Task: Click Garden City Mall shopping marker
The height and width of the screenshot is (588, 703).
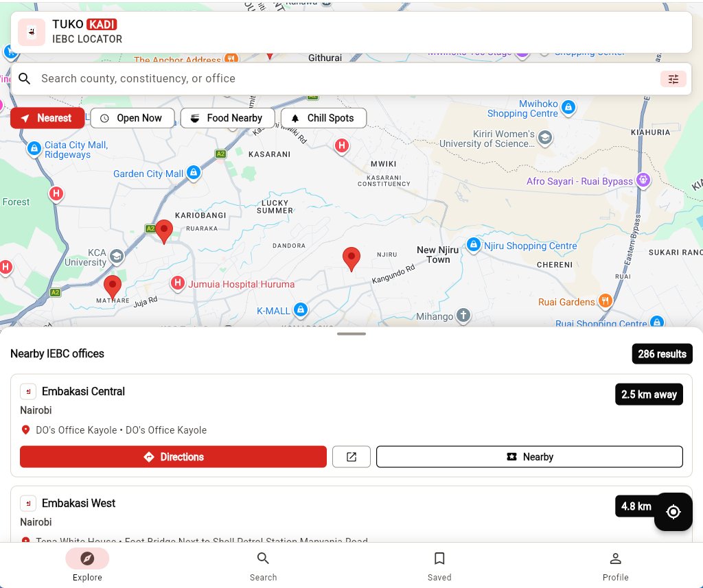Action: [x=193, y=172]
